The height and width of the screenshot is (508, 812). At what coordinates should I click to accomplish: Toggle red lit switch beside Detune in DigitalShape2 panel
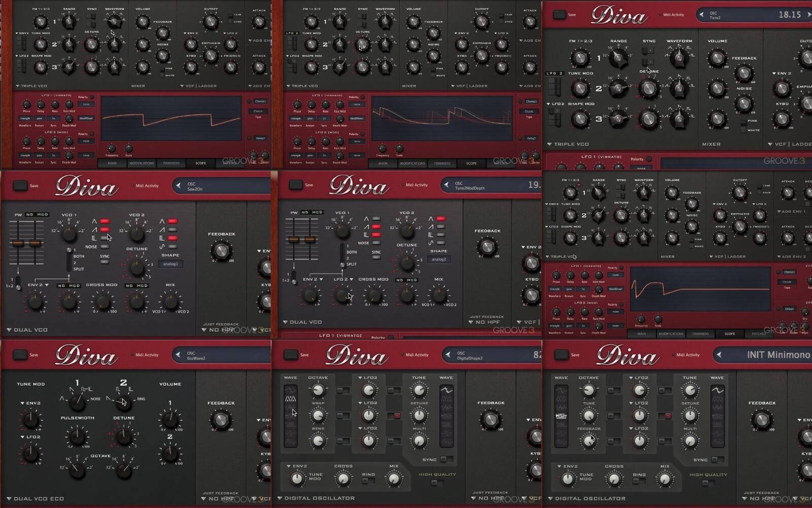tap(394, 416)
